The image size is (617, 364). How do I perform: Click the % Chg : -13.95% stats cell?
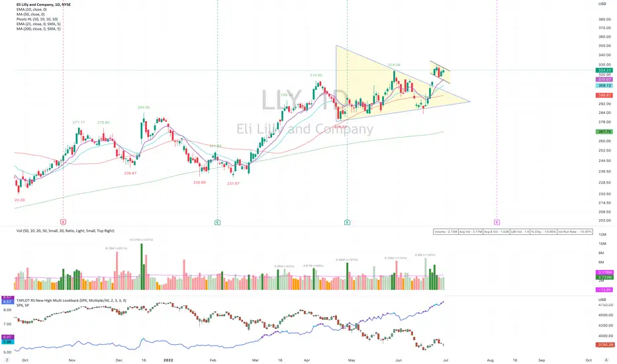(544, 232)
